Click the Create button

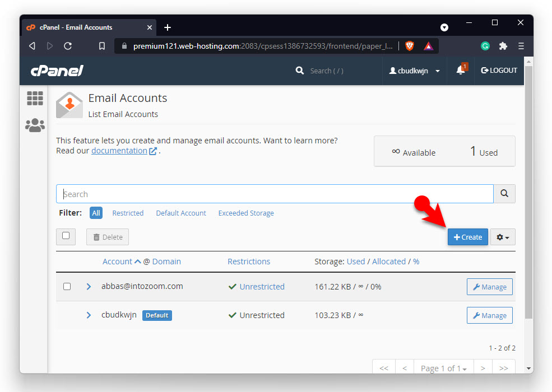pos(467,237)
